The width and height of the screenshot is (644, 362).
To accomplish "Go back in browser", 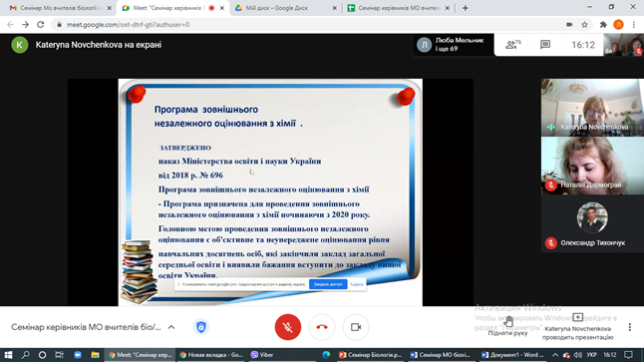I will pyautogui.click(x=10, y=25).
